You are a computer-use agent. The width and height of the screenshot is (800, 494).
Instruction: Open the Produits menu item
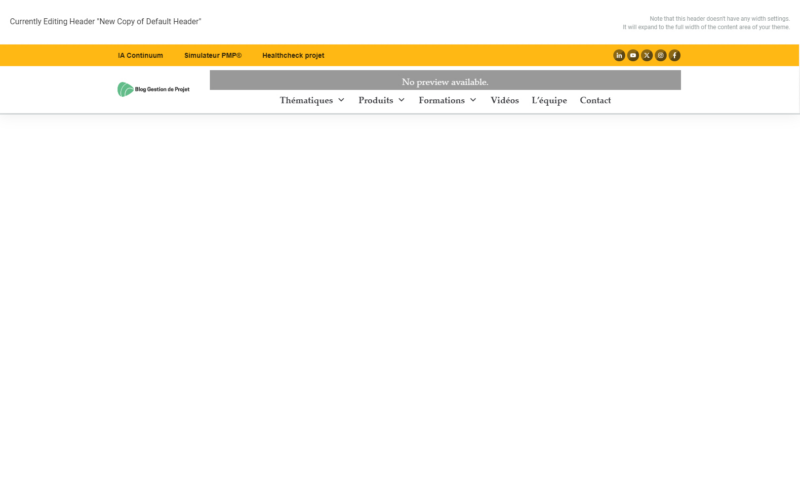tap(376, 101)
